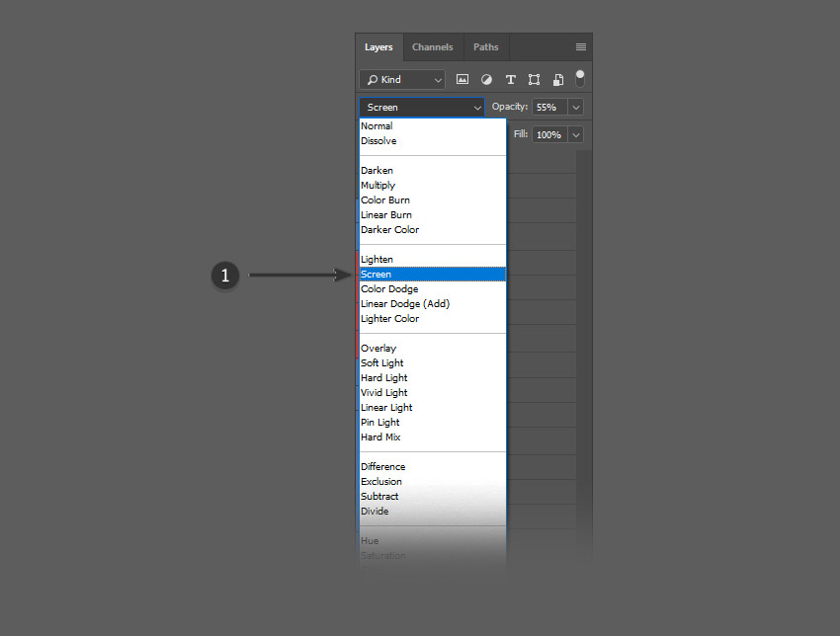Open the Layers panel flyout menu
The image size is (840, 636).
pyautogui.click(x=581, y=47)
